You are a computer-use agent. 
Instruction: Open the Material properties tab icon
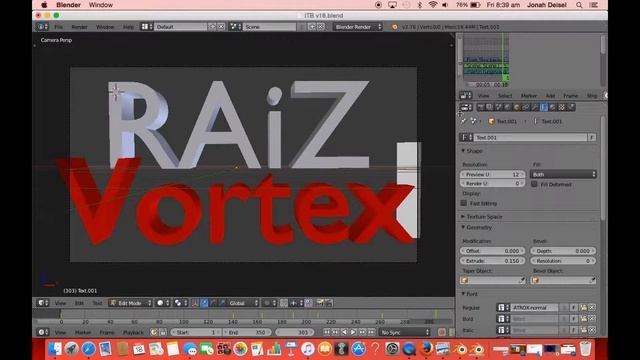pyautogui.click(x=553, y=107)
